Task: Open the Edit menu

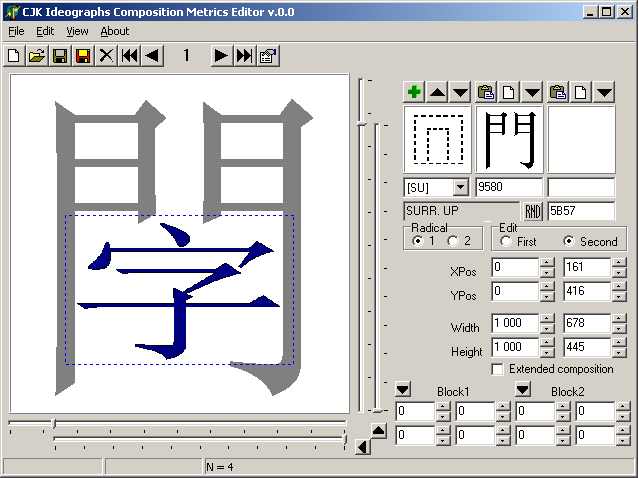Action: (x=45, y=31)
